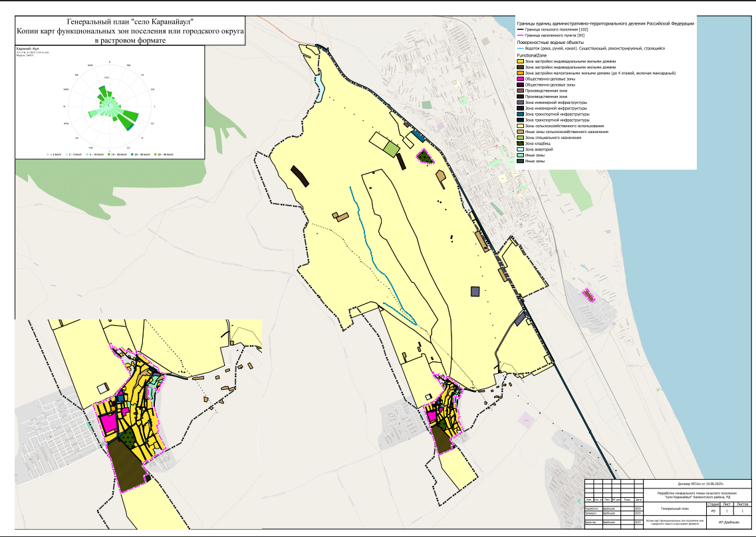Image resolution: width=756 pixels, height=537 pixels.
Task: Click the 'Поверхностные водные объекты' legend heading
Action: pyautogui.click(x=551, y=42)
